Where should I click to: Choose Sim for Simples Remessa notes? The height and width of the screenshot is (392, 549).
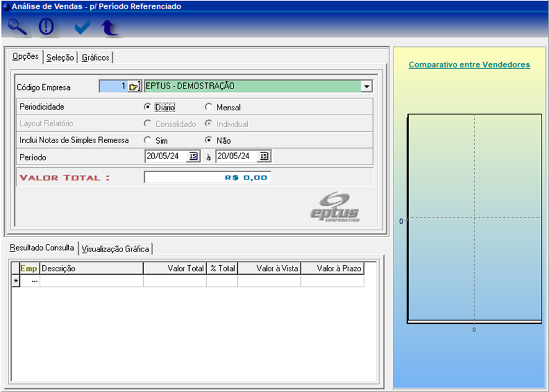pyautogui.click(x=147, y=141)
